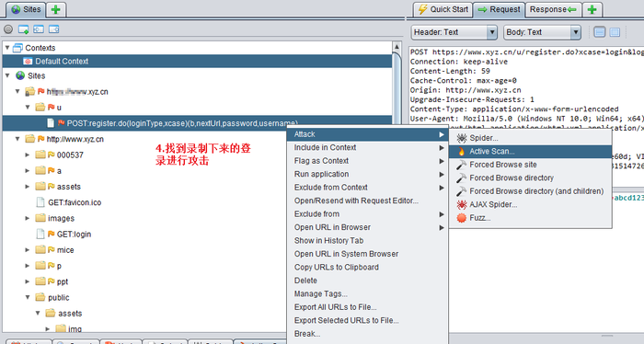Image resolution: width=644 pixels, height=344 pixels.
Task: Collapse the Contexts tree node
Action: coord(7,48)
